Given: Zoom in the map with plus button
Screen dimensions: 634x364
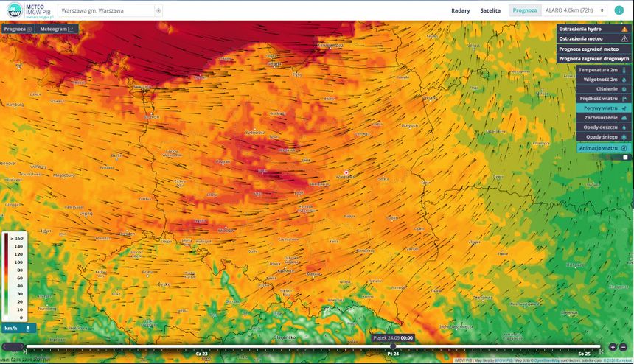Looking at the screenshot, I should pyautogui.click(x=613, y=347).
